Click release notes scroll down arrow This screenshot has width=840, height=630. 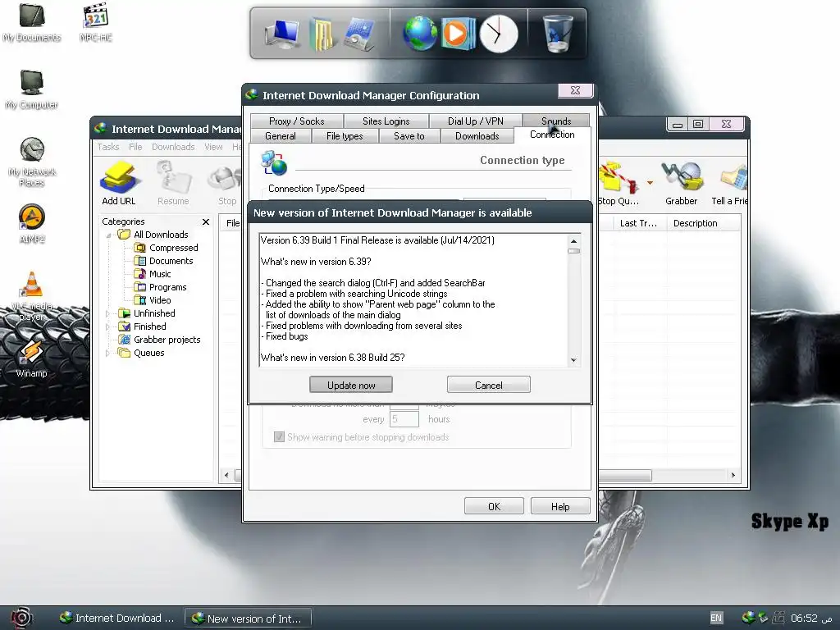point(573,360)
